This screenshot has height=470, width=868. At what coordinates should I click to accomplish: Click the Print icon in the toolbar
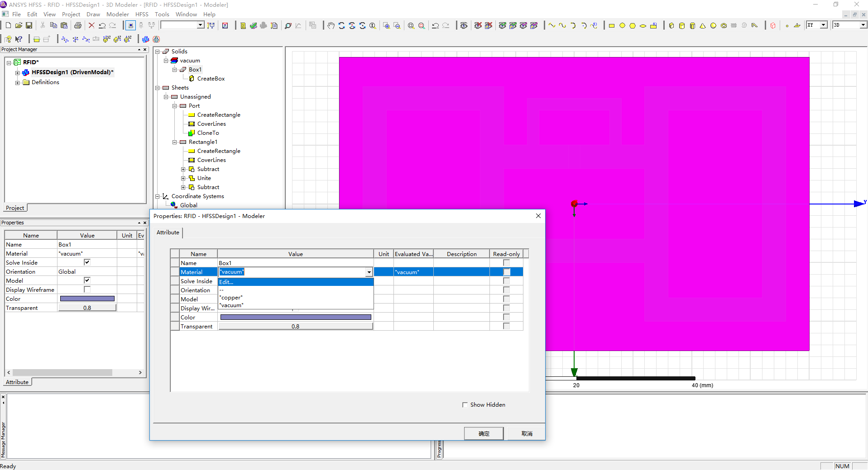[x=78, y=25]
